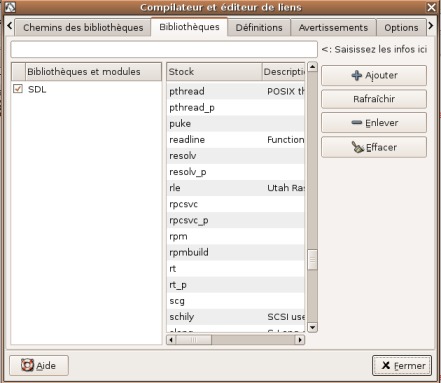Screen dimensions: 441x383
Task: Open the Définitions tab
Action: click(259, 27)
